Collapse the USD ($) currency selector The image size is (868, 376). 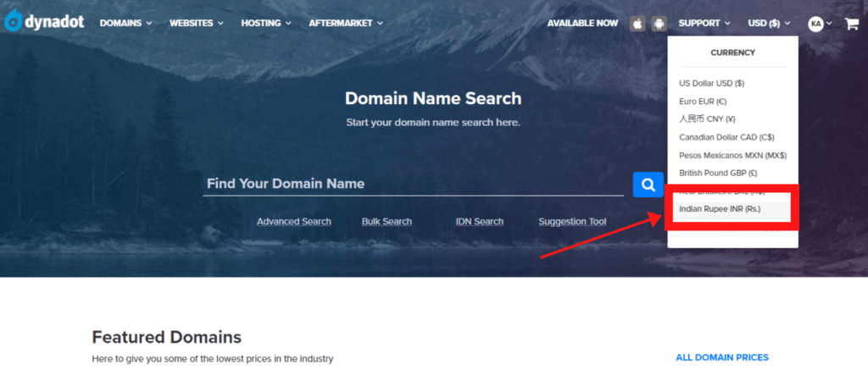[768, 24]
